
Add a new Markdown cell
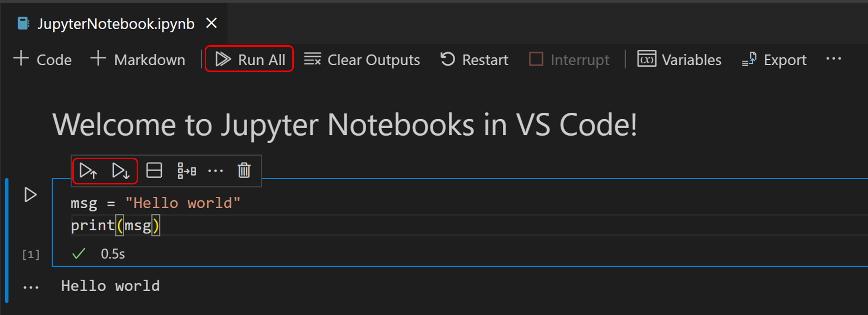click(138, 60)
